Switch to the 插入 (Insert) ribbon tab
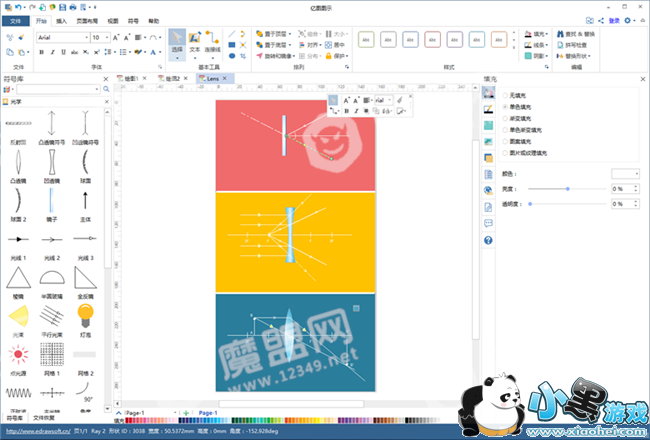Screen dimensions: 650x440 click(61, 21)
